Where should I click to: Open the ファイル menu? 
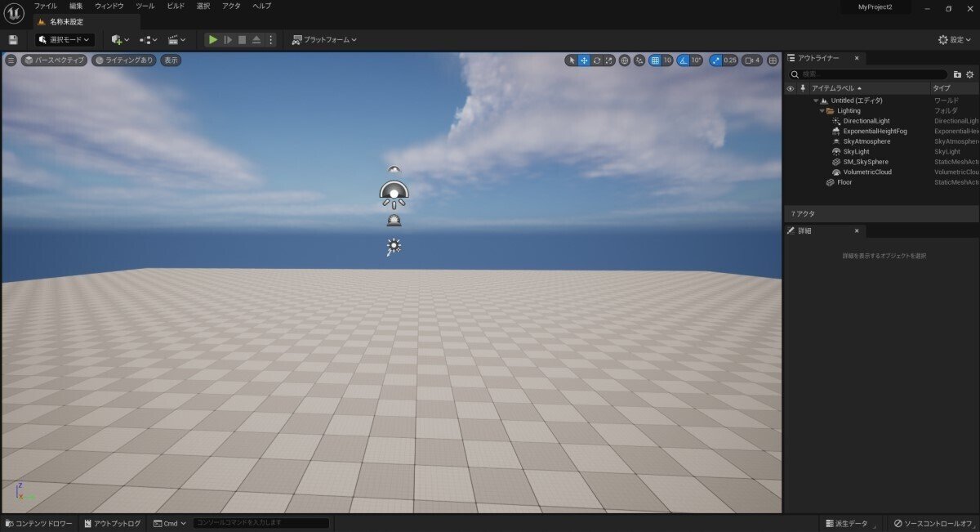coord(46,6)
